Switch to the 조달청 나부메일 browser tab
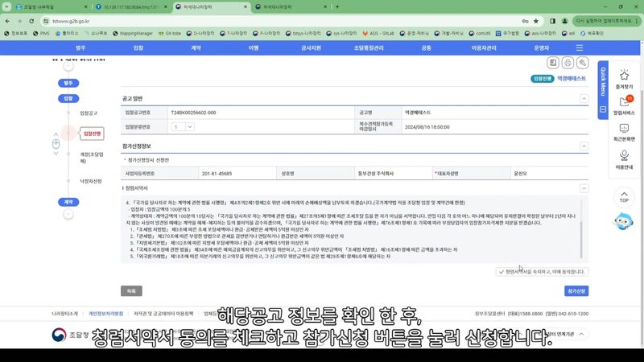 (x=51, y=7)
